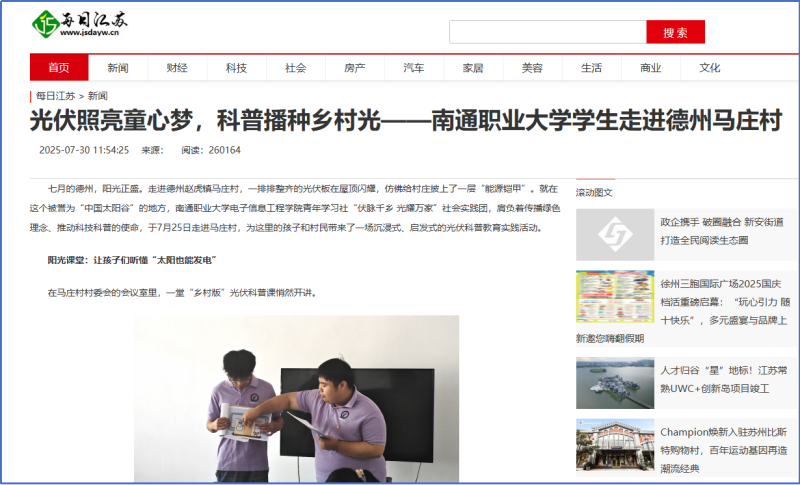This screenshot has width=800, height=485.
Task: Switch to the 社会 section
Action: coord(295,68)
